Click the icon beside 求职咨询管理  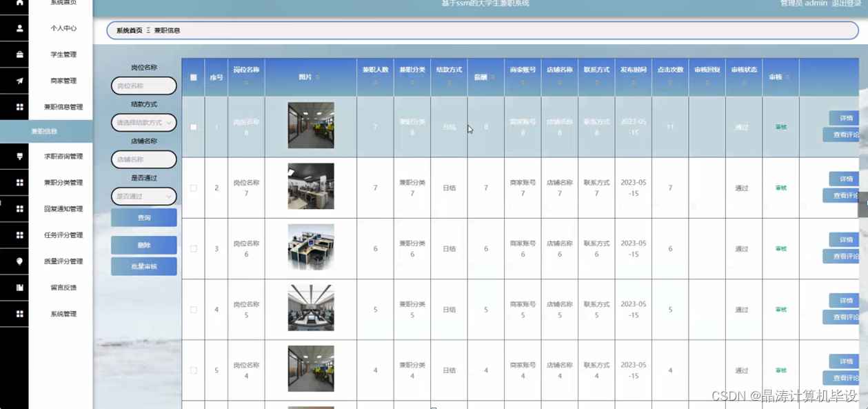(x=19, y=157)
